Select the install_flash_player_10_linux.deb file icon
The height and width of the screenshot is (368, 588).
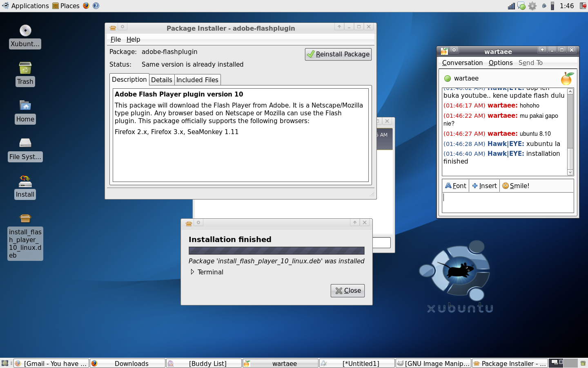[25, 218]
